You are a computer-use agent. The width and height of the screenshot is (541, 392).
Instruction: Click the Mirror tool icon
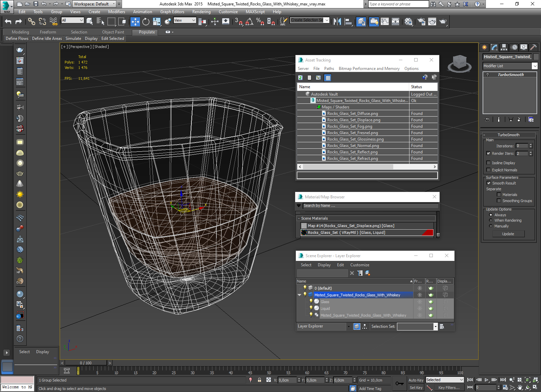337,22
